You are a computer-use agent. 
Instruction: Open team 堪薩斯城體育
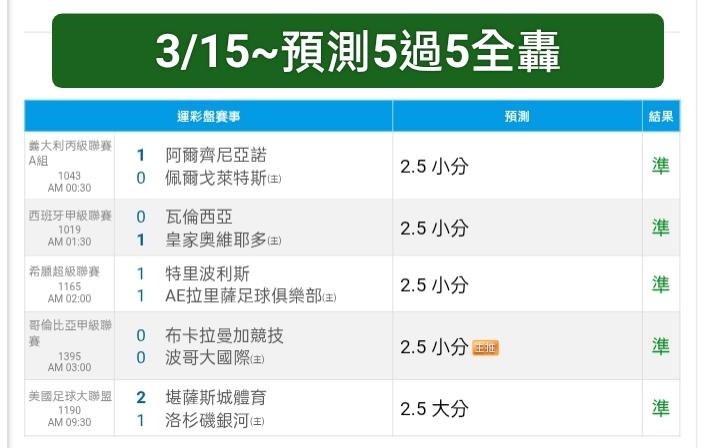[216, 397]
